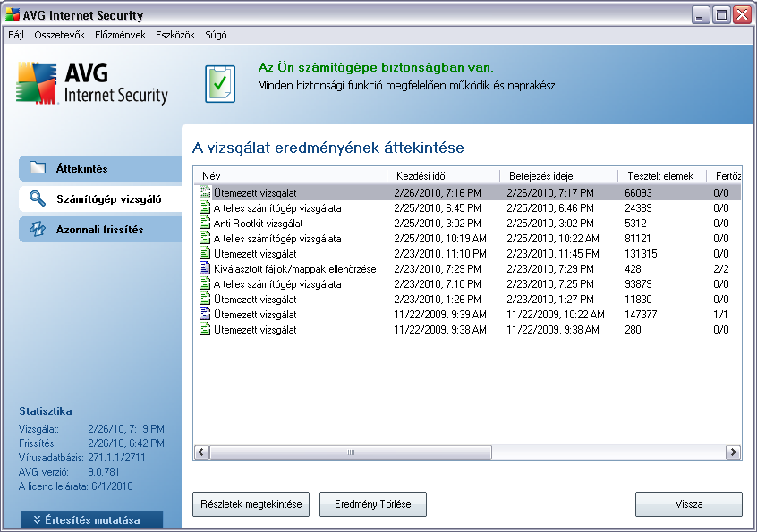
Task: Click icon of 2/23/2010 7:10 PM teljes vizsgálata
Action: pyautogui.click(x=205, y=283)
